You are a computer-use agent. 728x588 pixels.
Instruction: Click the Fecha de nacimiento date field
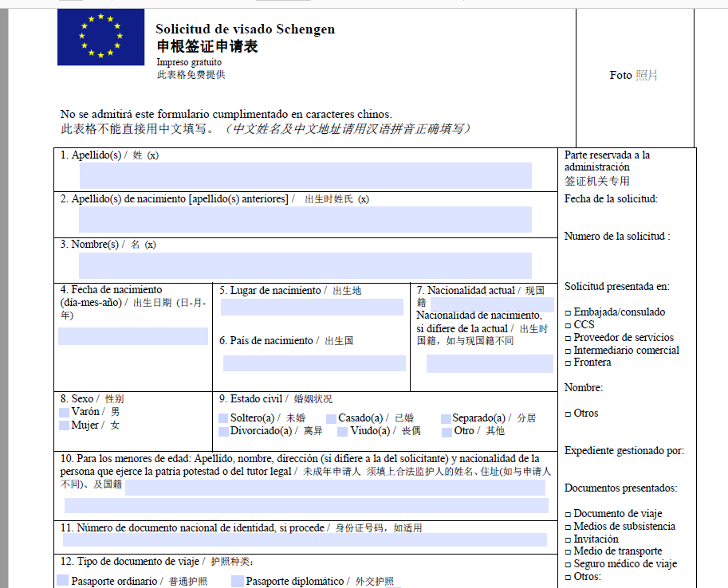(x=133, y=336)
